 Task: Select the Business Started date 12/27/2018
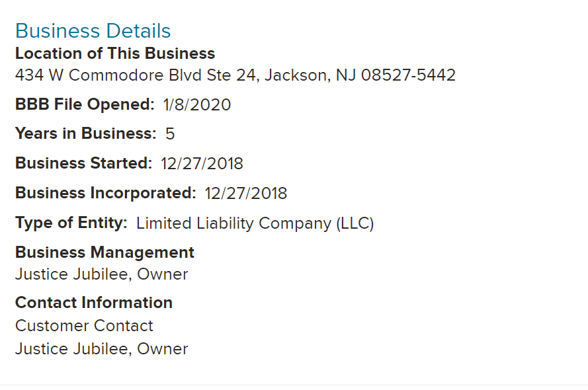(202, 164)
